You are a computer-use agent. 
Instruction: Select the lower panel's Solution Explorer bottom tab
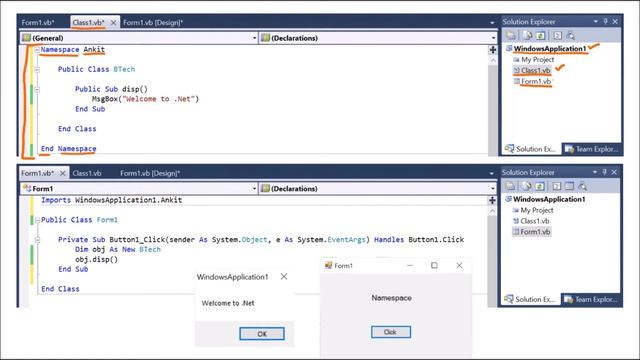click(530, 300)
